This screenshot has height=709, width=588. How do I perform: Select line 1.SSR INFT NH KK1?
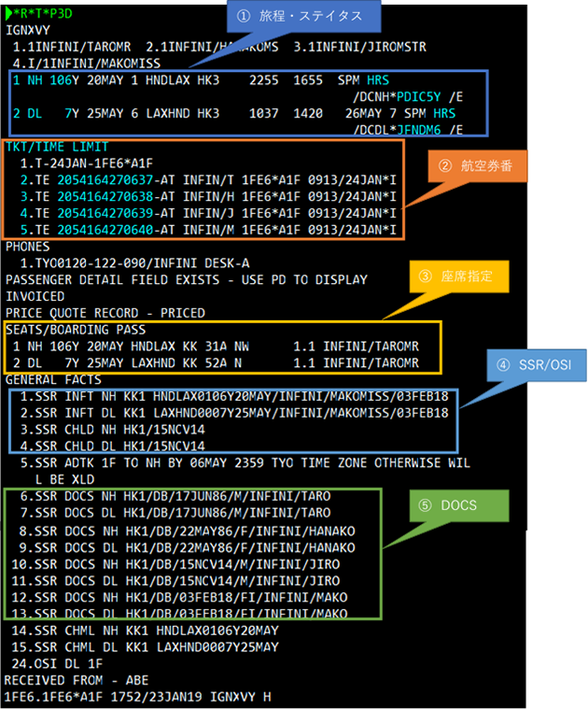point(234,397)
